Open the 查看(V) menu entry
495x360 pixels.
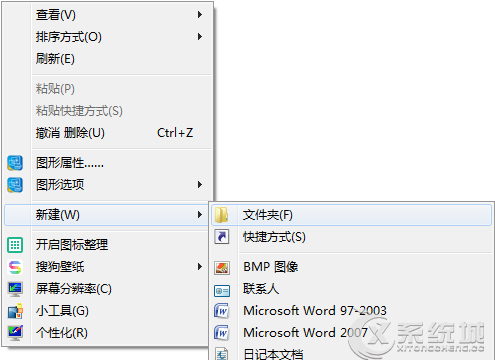coord(108,15)
